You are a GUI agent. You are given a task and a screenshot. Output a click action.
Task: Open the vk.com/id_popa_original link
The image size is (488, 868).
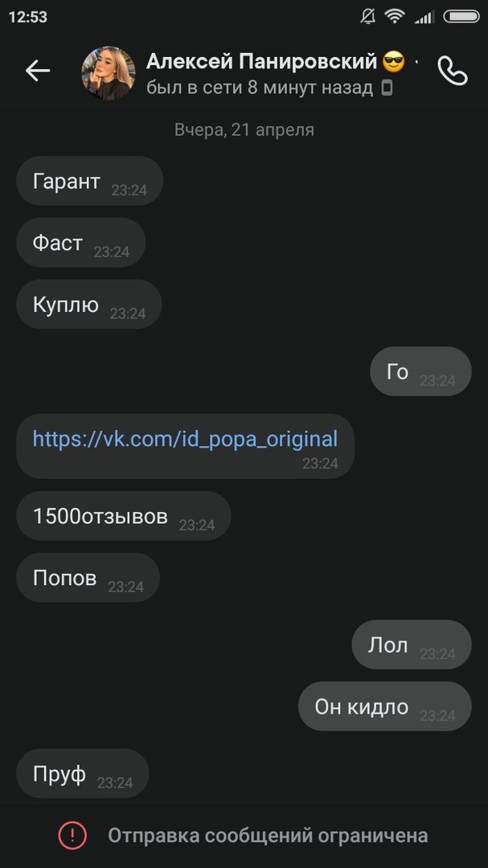pos(185,439)
